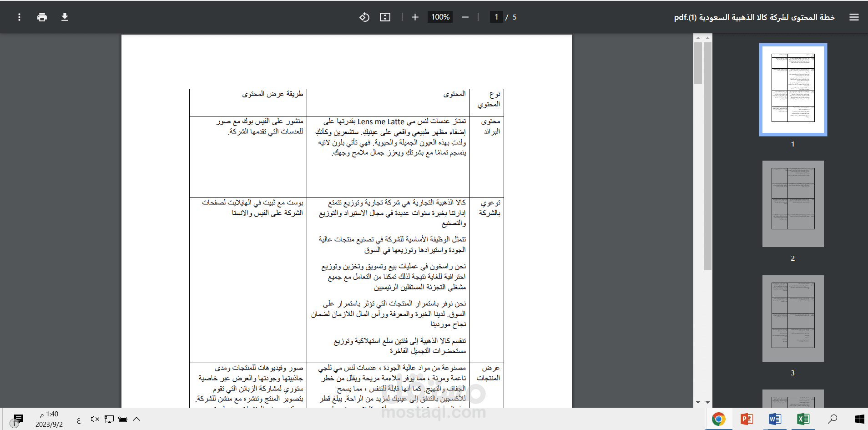This screenshot has width=868, height=430.
Task: Download the PDF file
Action: (65, 17)
